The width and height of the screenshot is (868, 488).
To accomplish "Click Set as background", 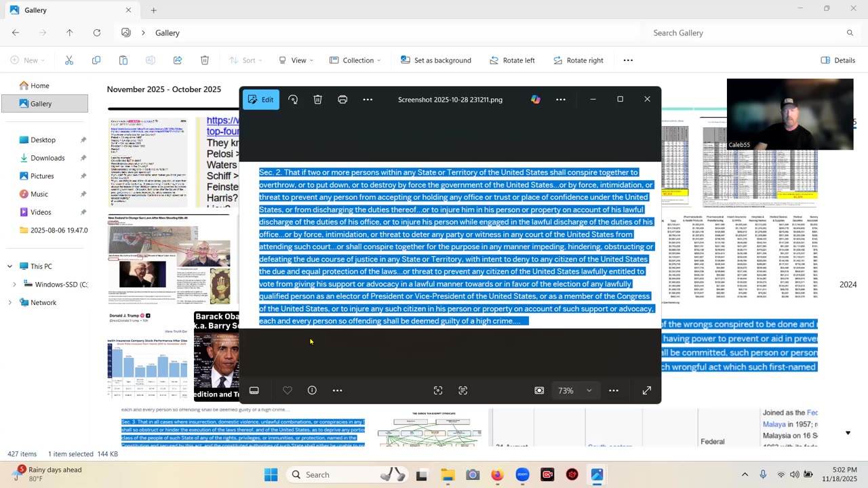I will click(436, 60).
